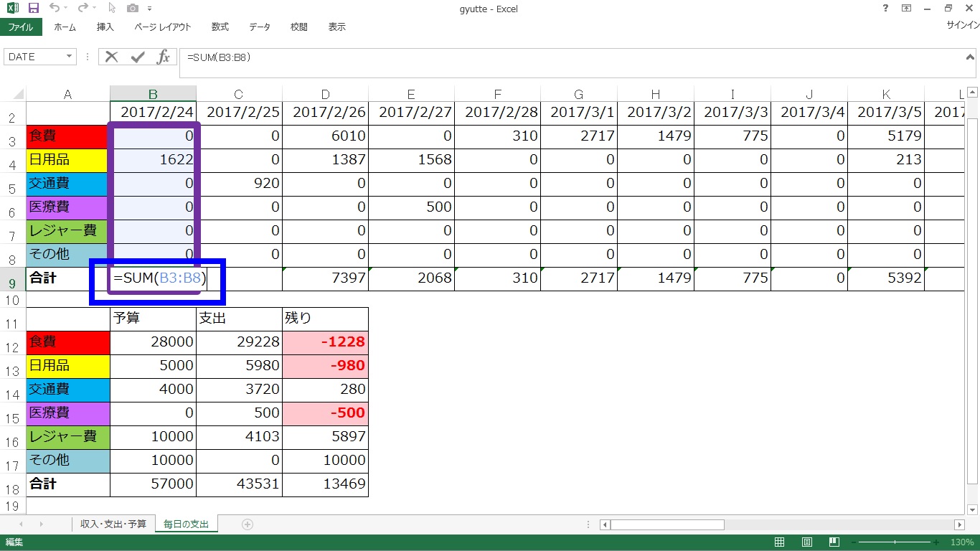Select the 5392 total cell

click(x=886, y=278)
